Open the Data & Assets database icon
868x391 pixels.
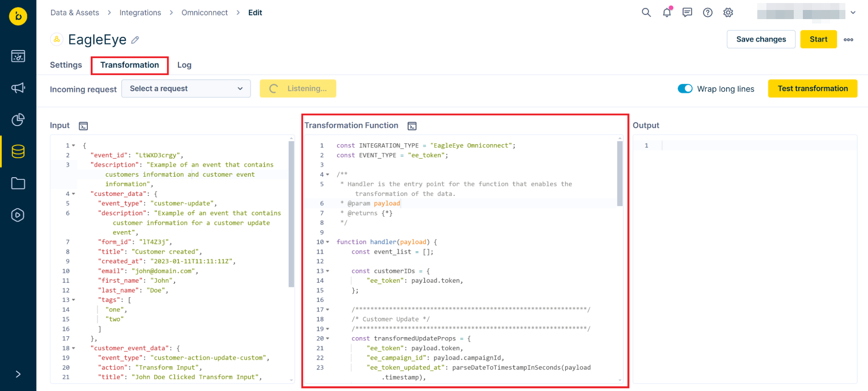tap(18, 151)
